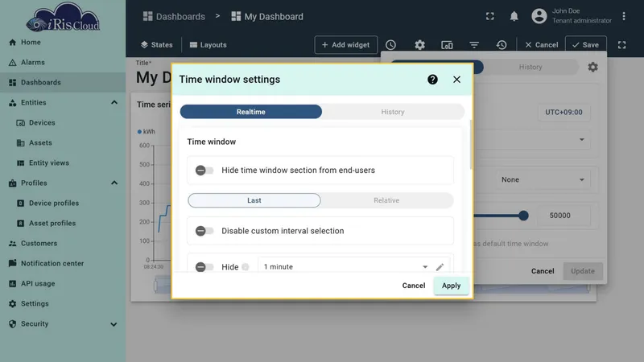This screenshot has height=362, width=644.
Task: Switch to the History tab in dialog
Action: [x=393, y=112]
